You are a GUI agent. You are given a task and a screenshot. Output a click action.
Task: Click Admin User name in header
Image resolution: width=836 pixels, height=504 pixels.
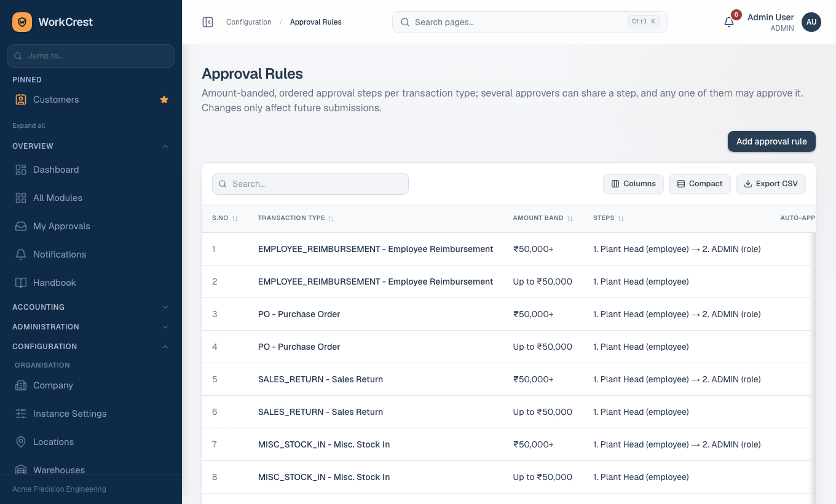point(771,17)
